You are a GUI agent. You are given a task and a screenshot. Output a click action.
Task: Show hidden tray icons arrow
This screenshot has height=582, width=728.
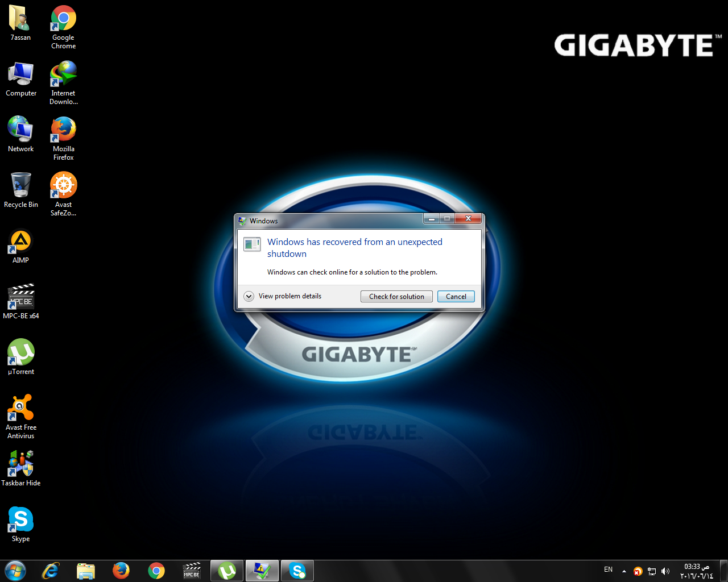pos(624,571)
